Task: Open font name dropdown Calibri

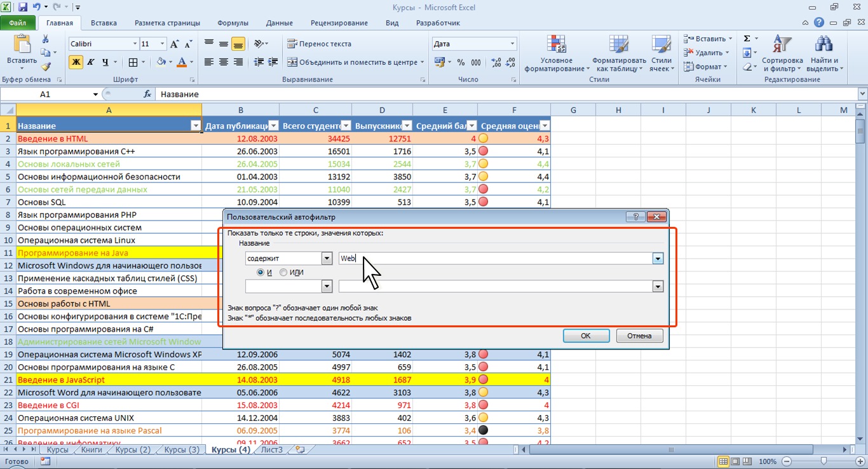Action: click(x=135, y=44)
